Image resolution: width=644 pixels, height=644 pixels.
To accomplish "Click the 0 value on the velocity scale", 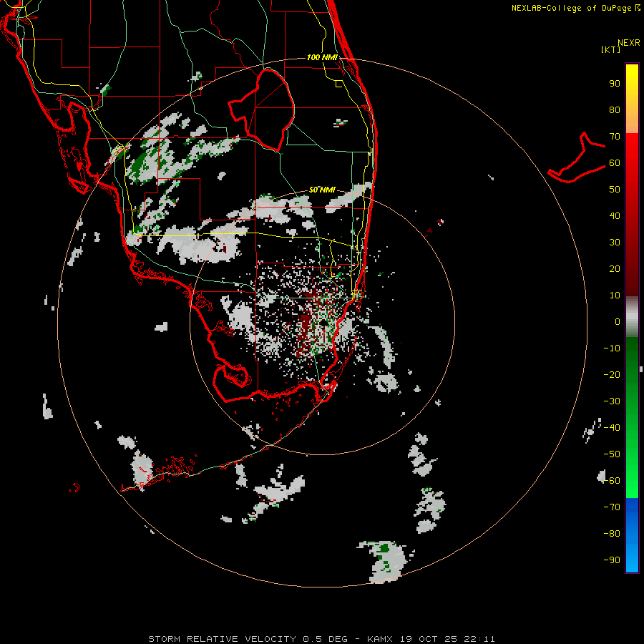I will (x=618, y=321).
